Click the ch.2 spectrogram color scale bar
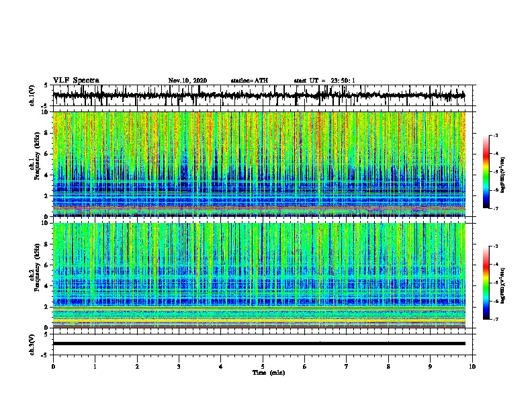Image resolution: width=532 pixels, height=411 pixels. coord(486,283)
